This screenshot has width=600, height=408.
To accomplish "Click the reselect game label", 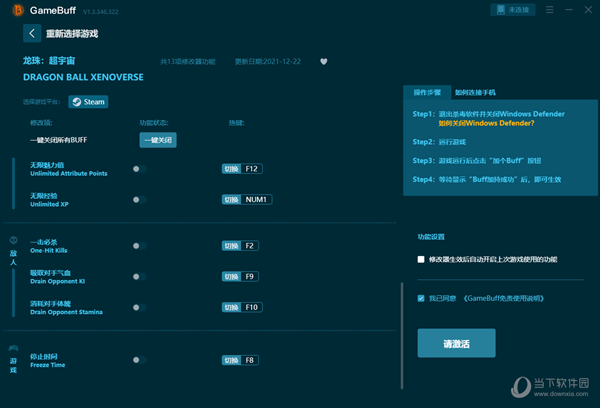I will (72, 34).
